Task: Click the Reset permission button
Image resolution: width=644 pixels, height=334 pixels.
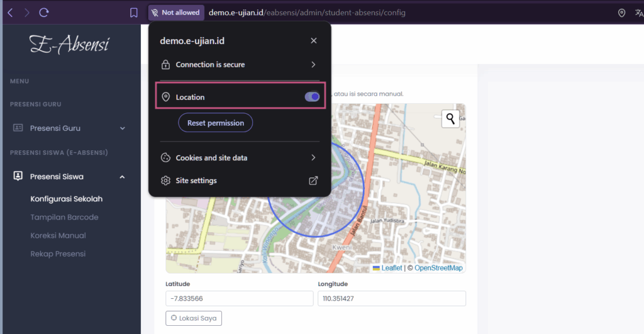Action: coord(215,123)
